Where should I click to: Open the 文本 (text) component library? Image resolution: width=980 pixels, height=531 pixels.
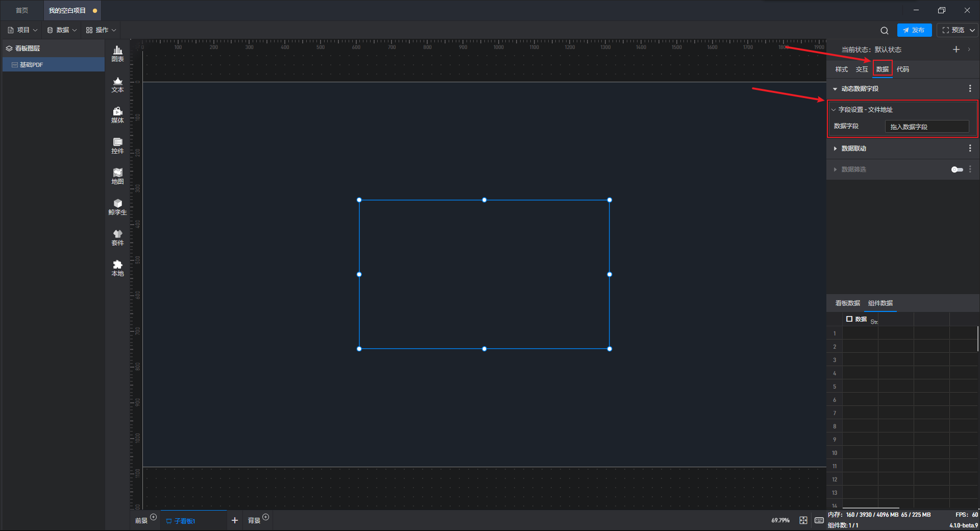coord(117,84)
